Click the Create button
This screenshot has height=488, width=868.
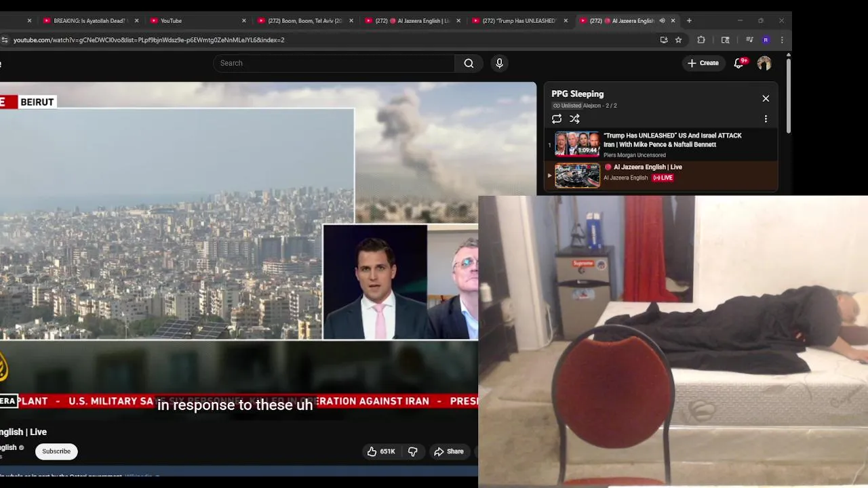click(703, 63)
